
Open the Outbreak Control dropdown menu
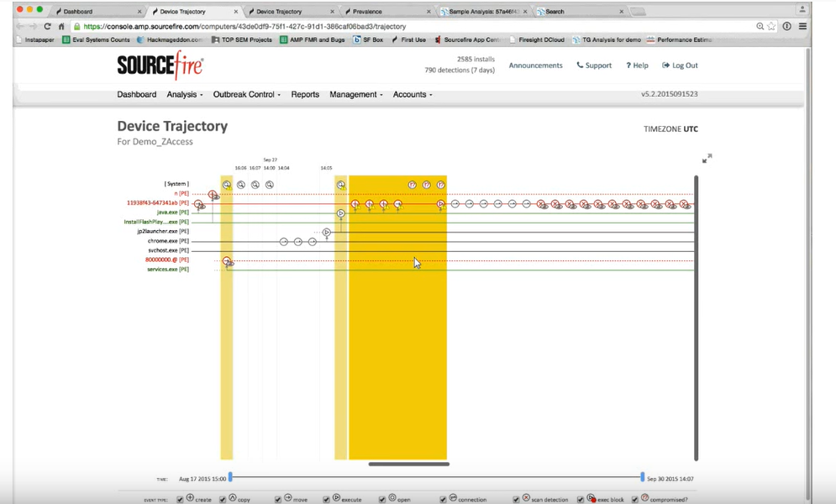pyautogui.click(x=246, y=94)
